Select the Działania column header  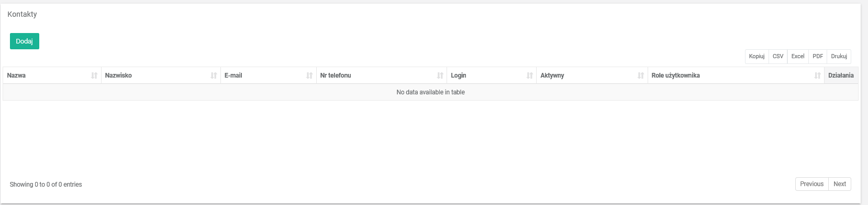pos(841,75)
